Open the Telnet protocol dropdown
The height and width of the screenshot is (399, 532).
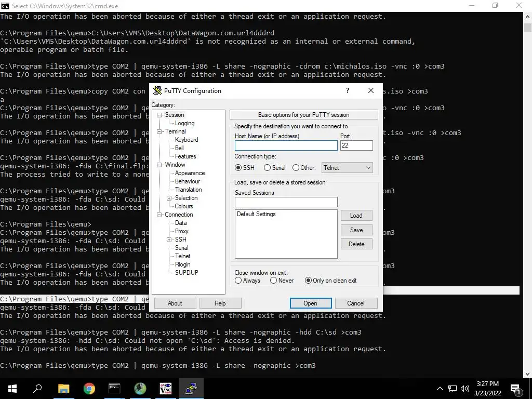pos(347,168)
